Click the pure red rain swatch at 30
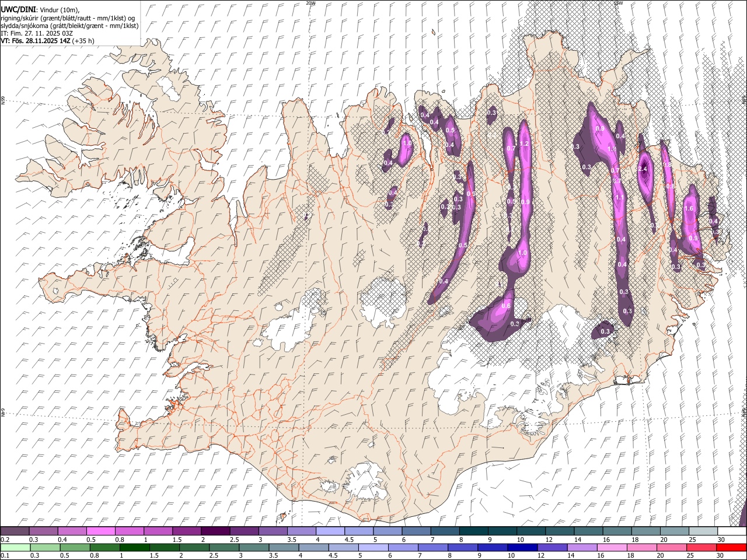 731,548
